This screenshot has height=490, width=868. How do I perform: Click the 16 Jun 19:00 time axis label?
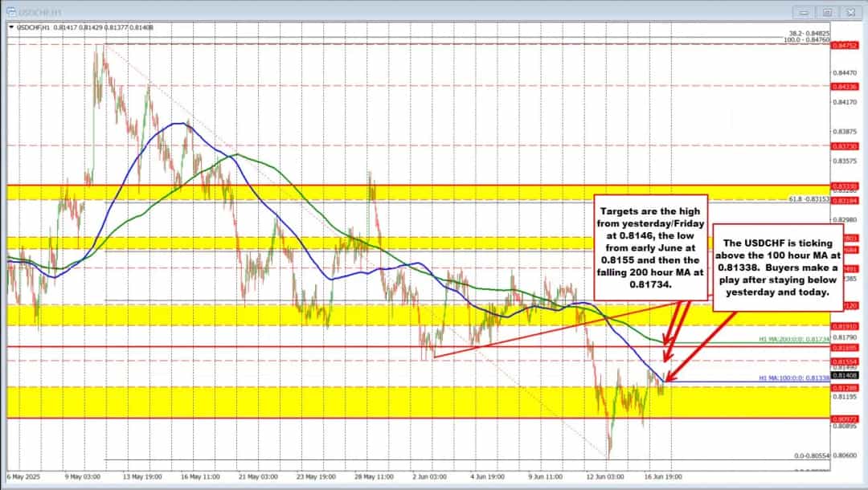[x=664, y=476]
